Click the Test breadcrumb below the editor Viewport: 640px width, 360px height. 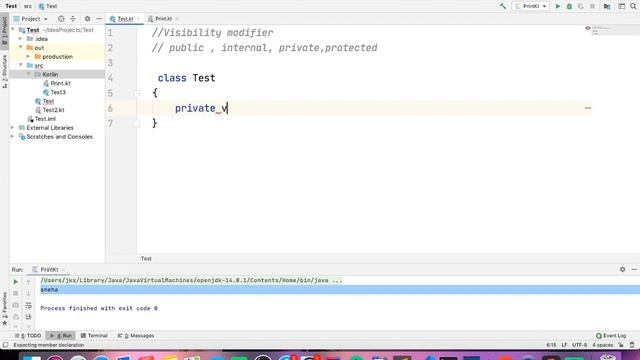[146, 258]
